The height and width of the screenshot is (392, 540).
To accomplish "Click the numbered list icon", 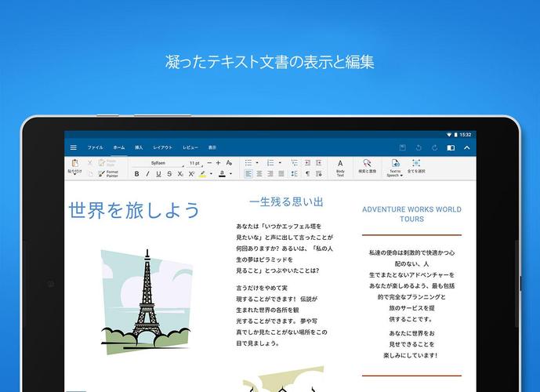I will [270, 162].
